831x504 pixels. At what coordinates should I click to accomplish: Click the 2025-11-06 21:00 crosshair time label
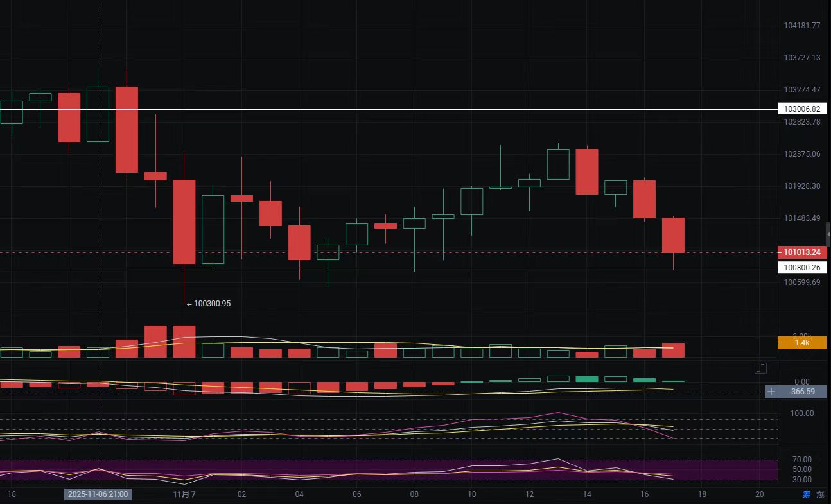(98, 494)
